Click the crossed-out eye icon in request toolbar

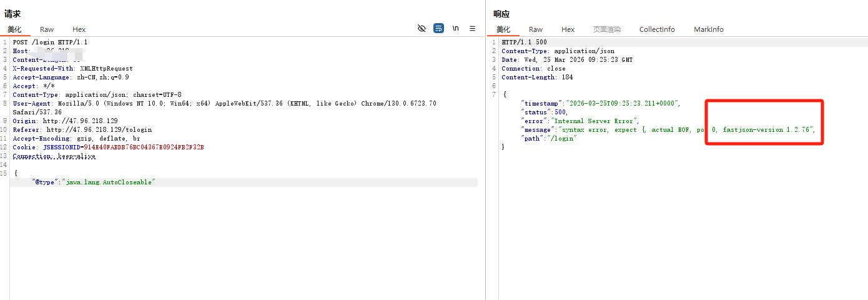click(422, 29)
